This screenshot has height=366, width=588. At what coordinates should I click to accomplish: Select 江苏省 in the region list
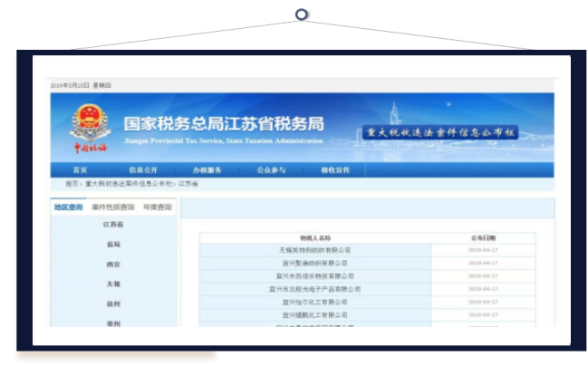pyautogui.click(x=113, y=225)
